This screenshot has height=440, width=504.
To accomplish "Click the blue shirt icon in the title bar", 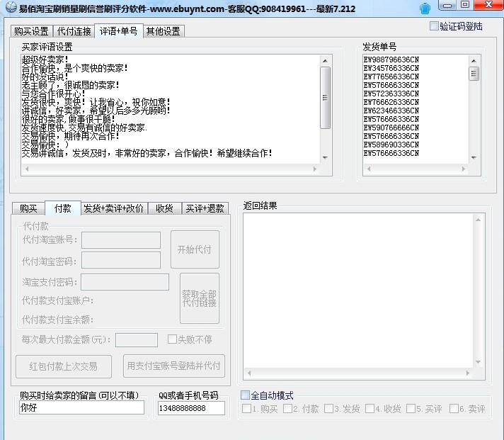I will tap(425, 8).
